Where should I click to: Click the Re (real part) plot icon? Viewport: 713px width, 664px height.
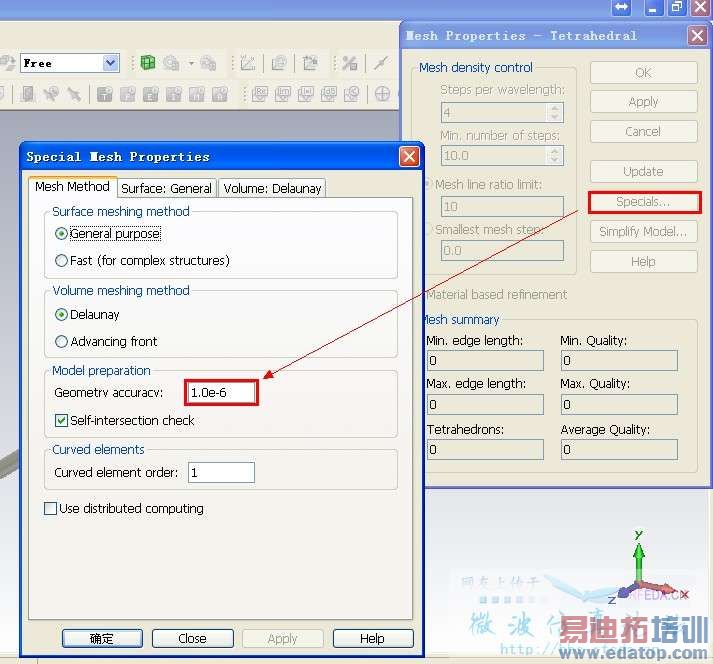[x=260, y=94]
